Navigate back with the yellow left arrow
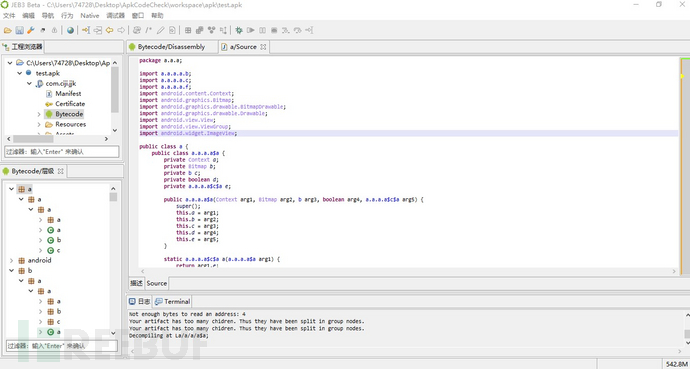Image resolution: width=690 pixels, height=369 pixels. (110, 30)
